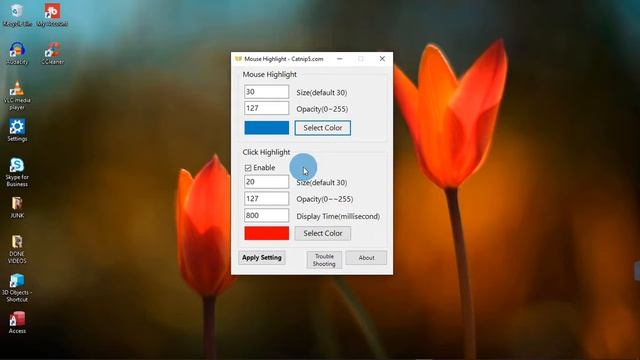
Task: Minimize the Mouse Highlight window
Action: point(340,59)
